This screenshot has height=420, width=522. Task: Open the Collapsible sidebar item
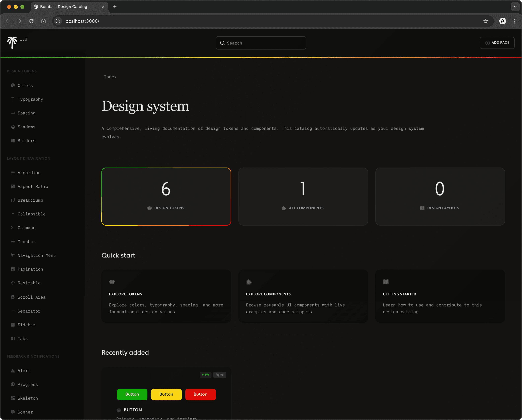click(31, 214)
